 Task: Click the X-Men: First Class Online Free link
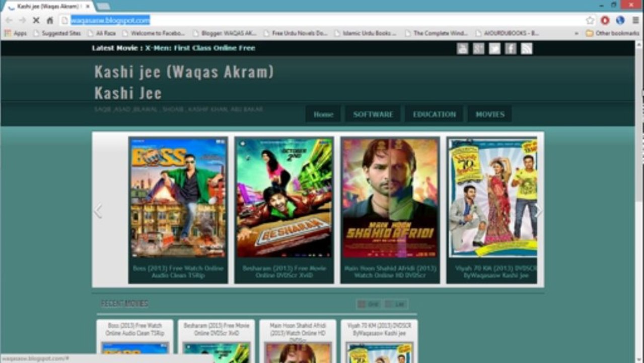tap(200, 48)
